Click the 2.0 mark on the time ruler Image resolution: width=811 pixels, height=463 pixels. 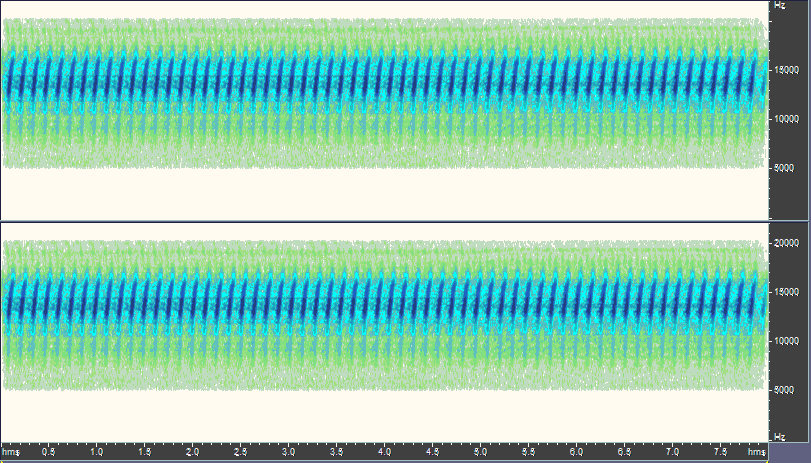click(x=192, y=452)
